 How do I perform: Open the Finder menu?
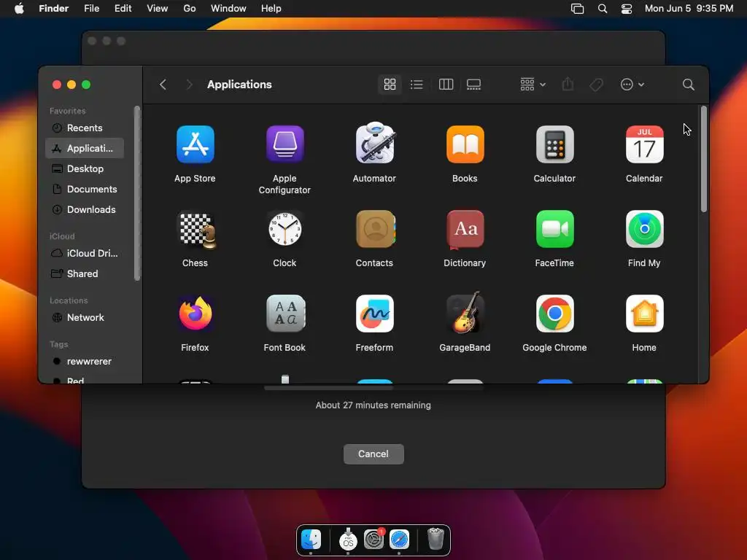pos(54,8)
